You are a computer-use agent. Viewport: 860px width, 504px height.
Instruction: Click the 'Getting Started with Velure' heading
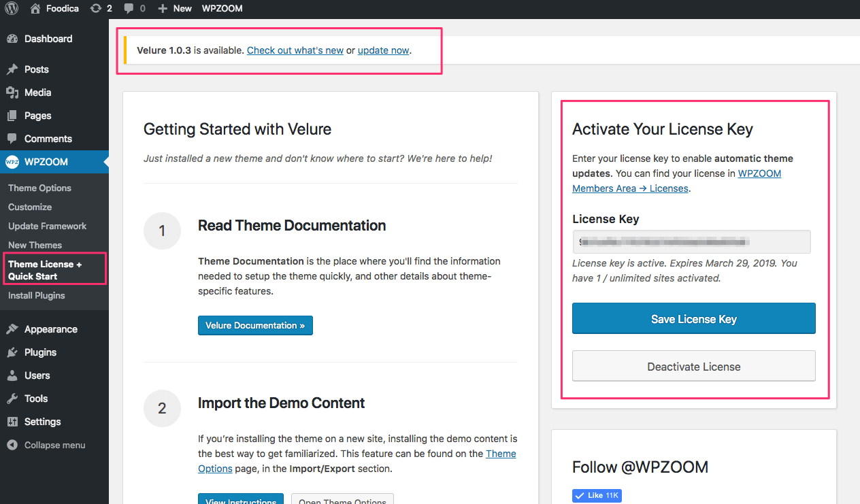237,129
